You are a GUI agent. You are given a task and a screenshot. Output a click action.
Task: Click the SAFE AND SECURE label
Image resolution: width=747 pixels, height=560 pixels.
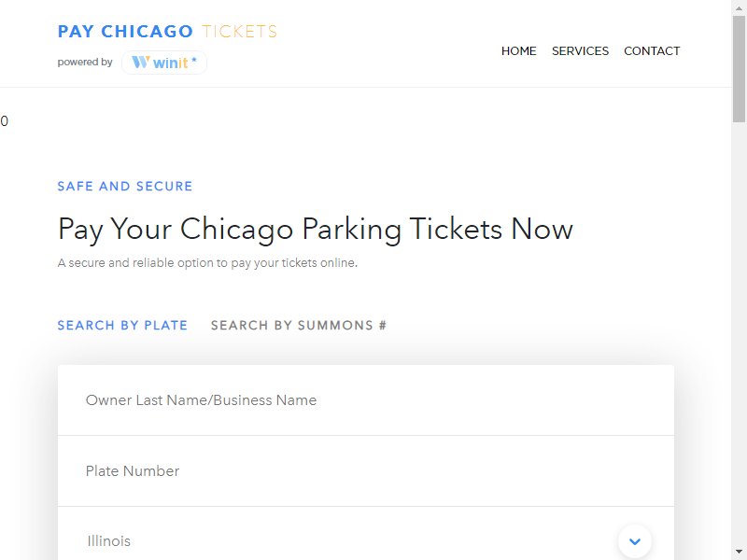[x=125, y=187]
